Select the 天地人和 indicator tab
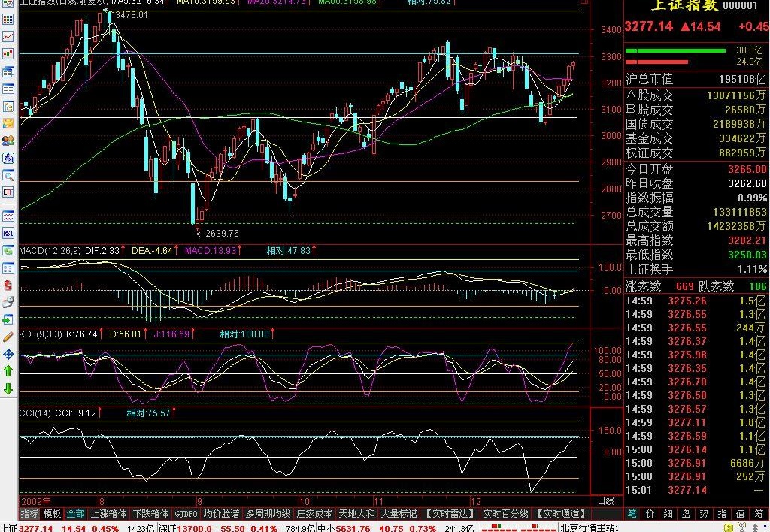Viewport: 770px width, 532px height. point(356,514)
